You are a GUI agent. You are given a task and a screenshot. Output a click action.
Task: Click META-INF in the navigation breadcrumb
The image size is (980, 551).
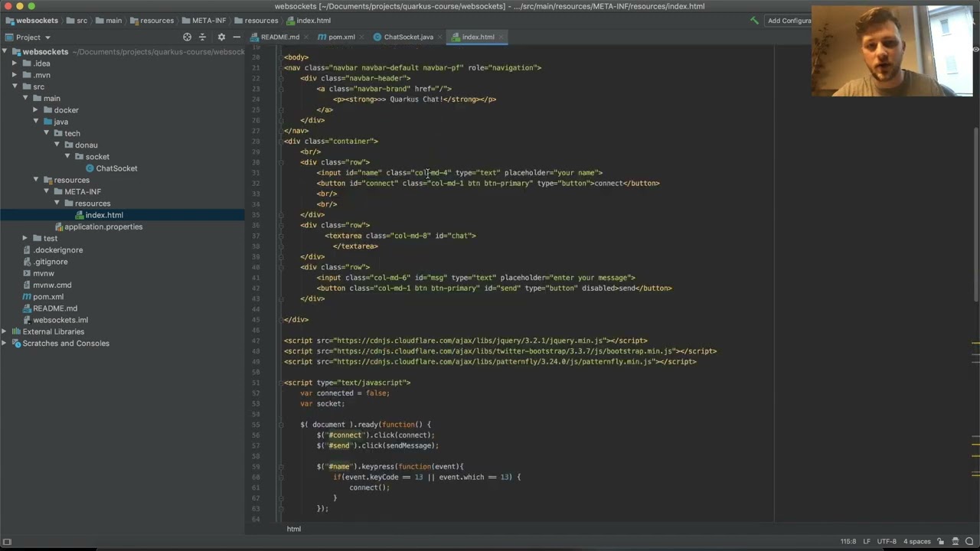tap(204, 21)
